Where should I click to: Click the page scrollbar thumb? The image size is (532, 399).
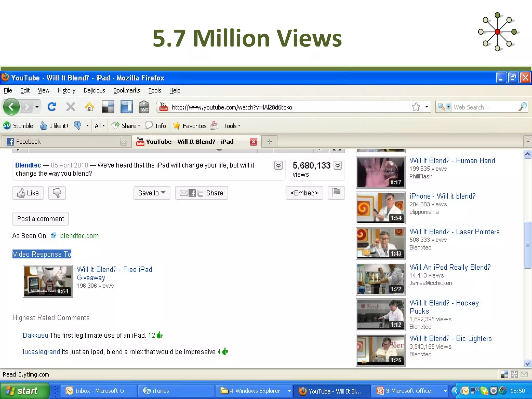(x=527, y=245)
